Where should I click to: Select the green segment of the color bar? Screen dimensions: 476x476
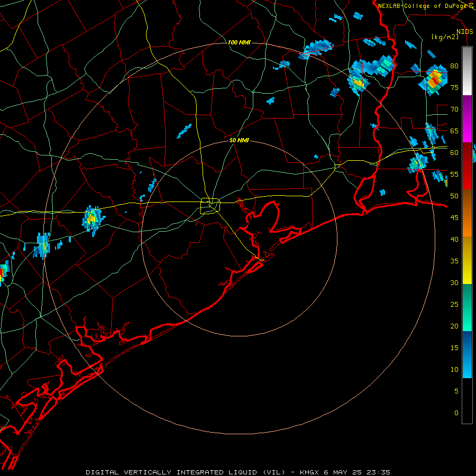[467, 307]
